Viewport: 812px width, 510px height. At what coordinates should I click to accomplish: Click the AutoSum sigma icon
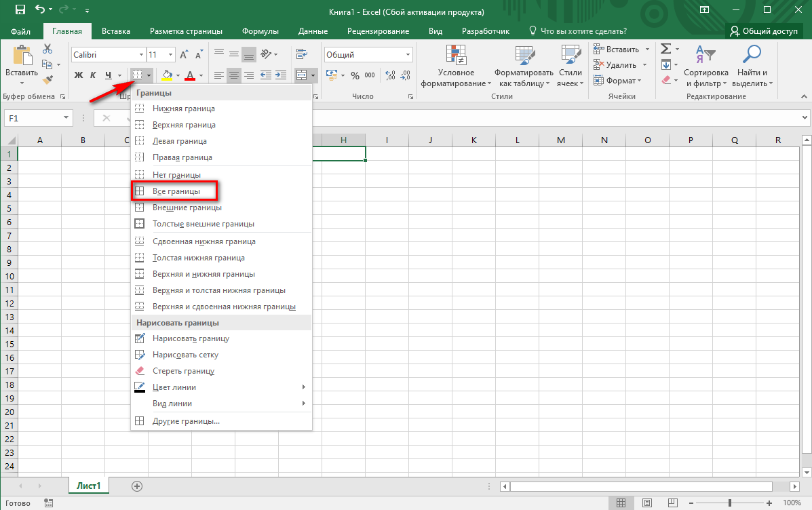pyautogui.click(x=666, y=49)
